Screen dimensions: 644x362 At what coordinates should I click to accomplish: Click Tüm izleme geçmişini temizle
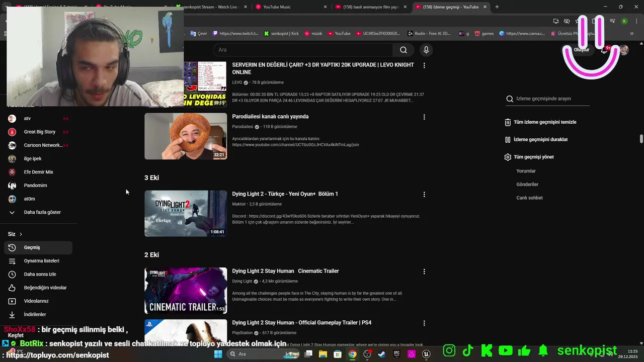(540, 122)
